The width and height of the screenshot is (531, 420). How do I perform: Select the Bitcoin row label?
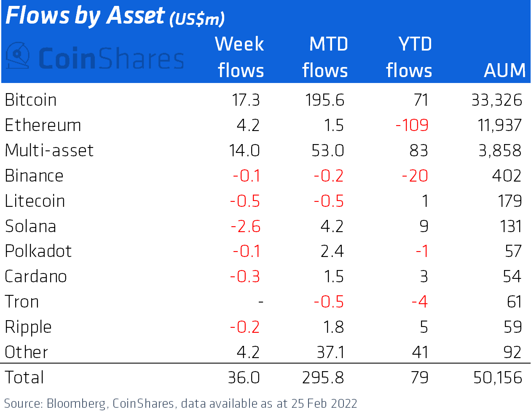31,100
